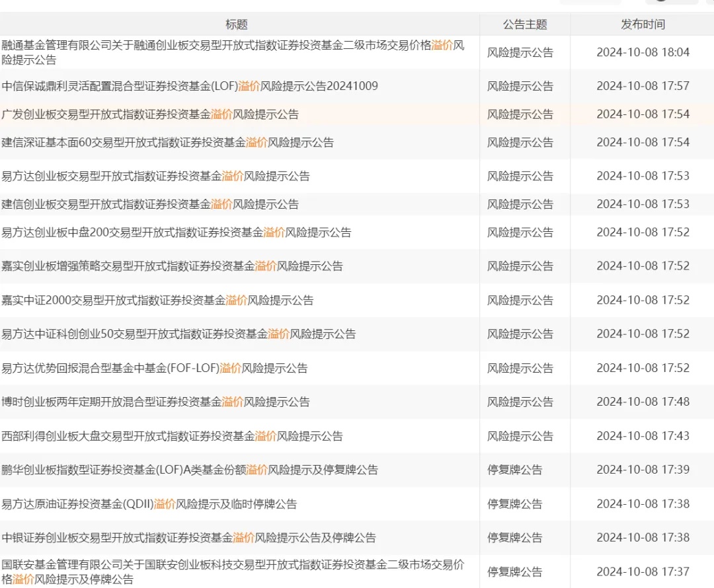Open the 中银证券创业板 ETF 停牌公告

tap(188, 538)
